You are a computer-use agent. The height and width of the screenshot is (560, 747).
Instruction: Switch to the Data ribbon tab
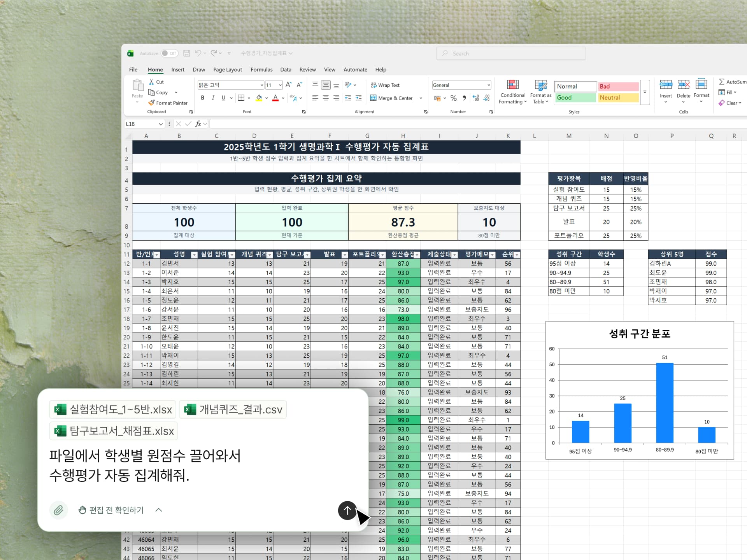(286, 70)
